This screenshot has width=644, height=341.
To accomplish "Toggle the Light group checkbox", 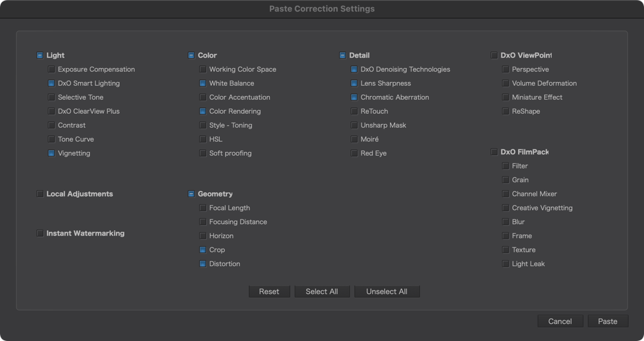I will pyautogui.click(x=40, y=55).
